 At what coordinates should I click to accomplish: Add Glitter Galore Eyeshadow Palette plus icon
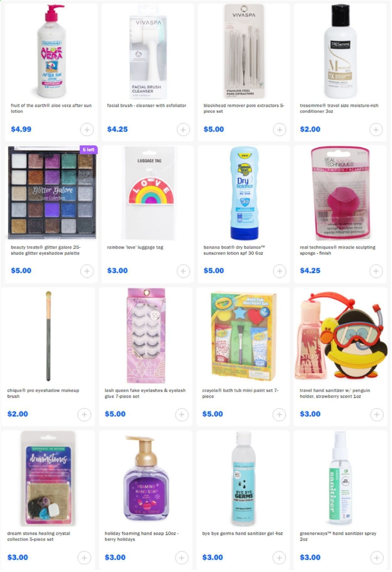point(87,271)
